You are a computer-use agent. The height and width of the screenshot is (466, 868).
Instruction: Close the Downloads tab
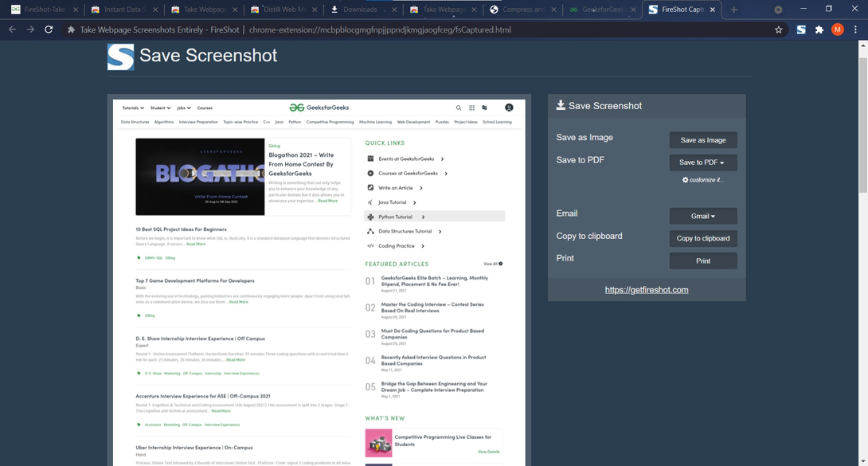[394, 10]
